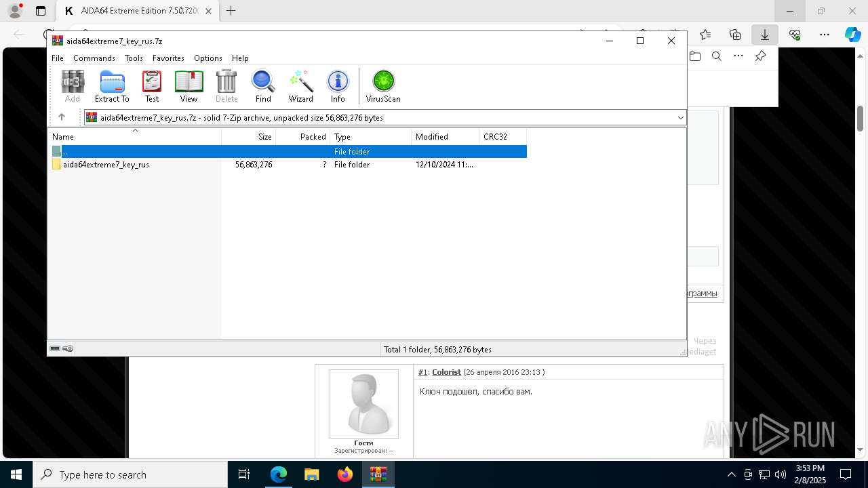Open Edge Browser essentials icon
Image resolution: width=868 pixels, height=488 pixels.
tap(795, 35)
